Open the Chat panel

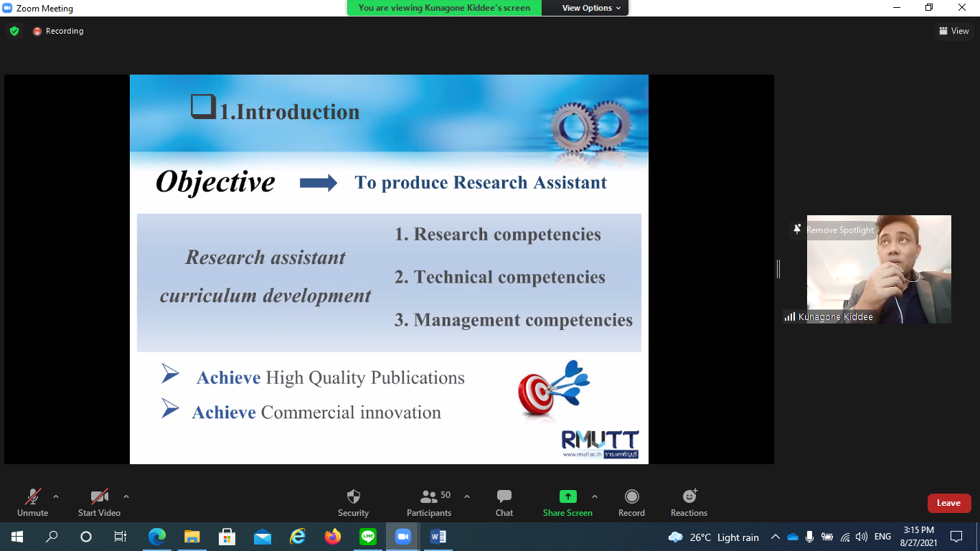click(504, 496)
